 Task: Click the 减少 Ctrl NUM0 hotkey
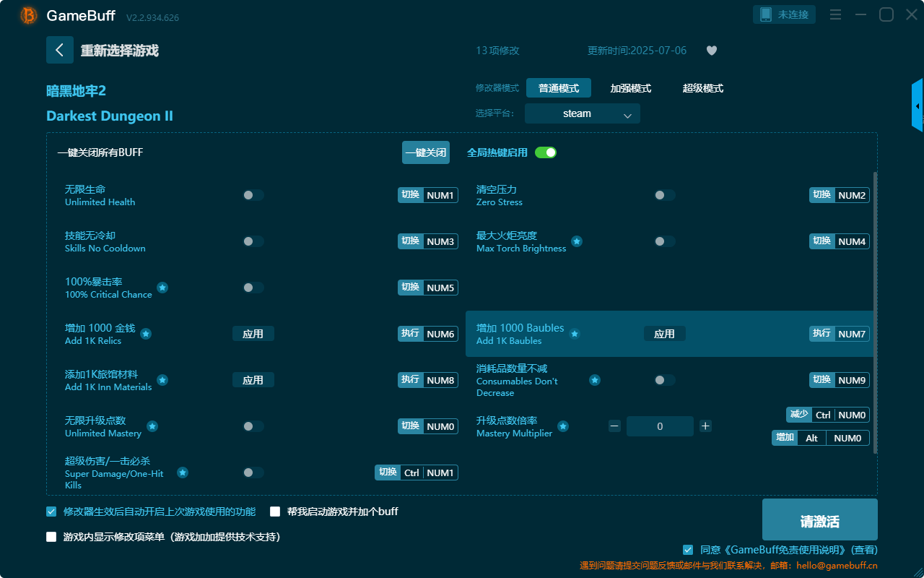(828, 415)
